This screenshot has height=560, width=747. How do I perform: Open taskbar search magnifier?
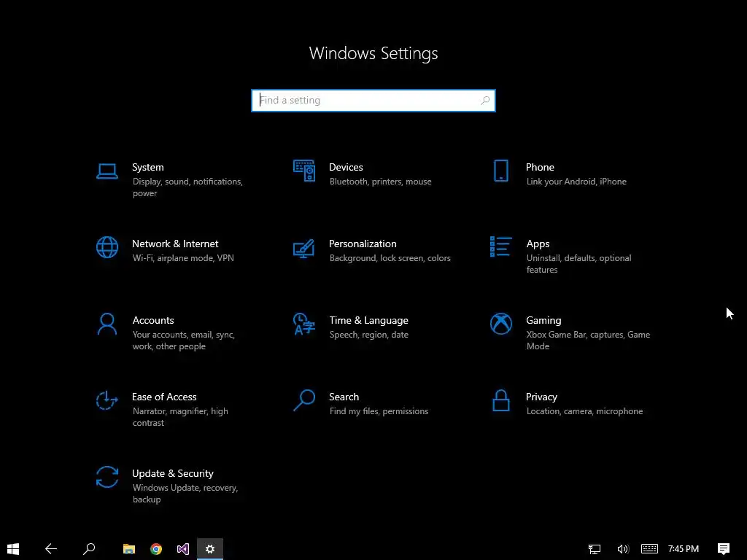pos(89,549)
